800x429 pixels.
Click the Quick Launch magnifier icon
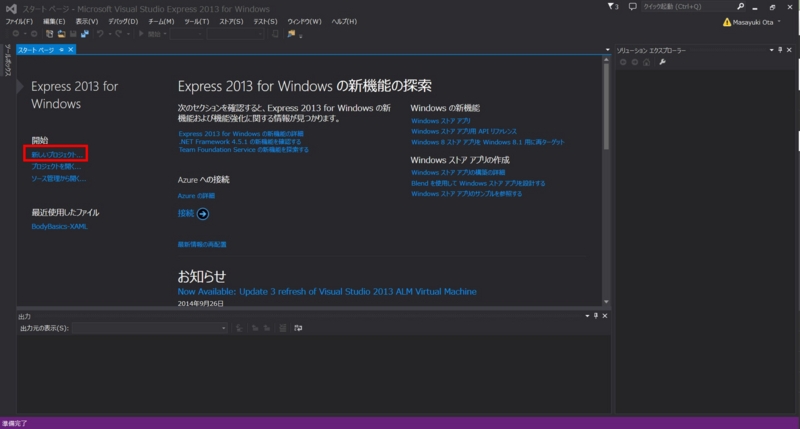click(x=740, y=7)
